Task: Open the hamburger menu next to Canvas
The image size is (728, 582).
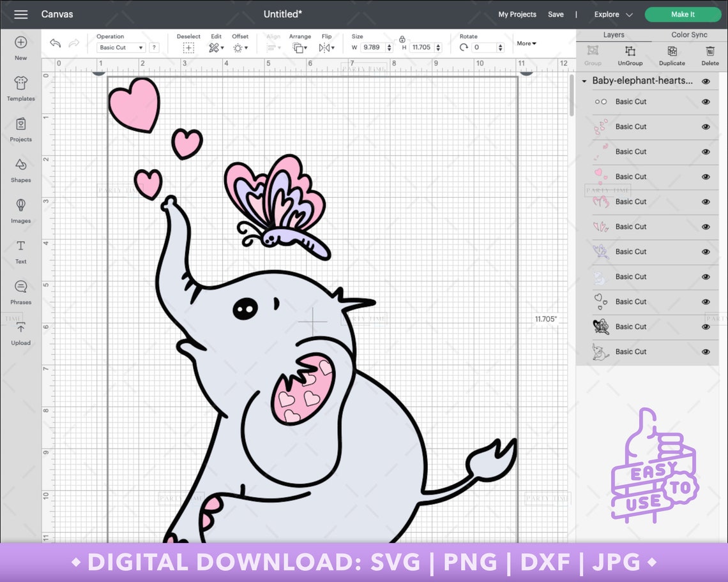Action: [21, 14]
